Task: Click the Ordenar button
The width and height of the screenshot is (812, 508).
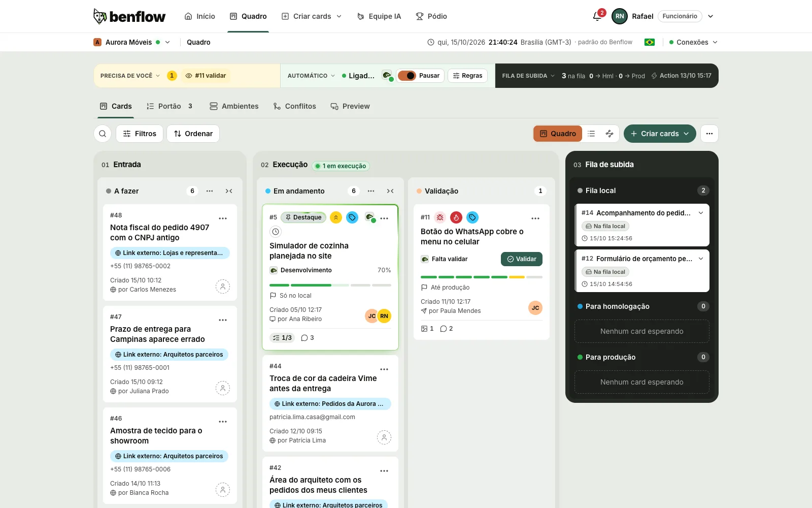Action: (193, 134)
